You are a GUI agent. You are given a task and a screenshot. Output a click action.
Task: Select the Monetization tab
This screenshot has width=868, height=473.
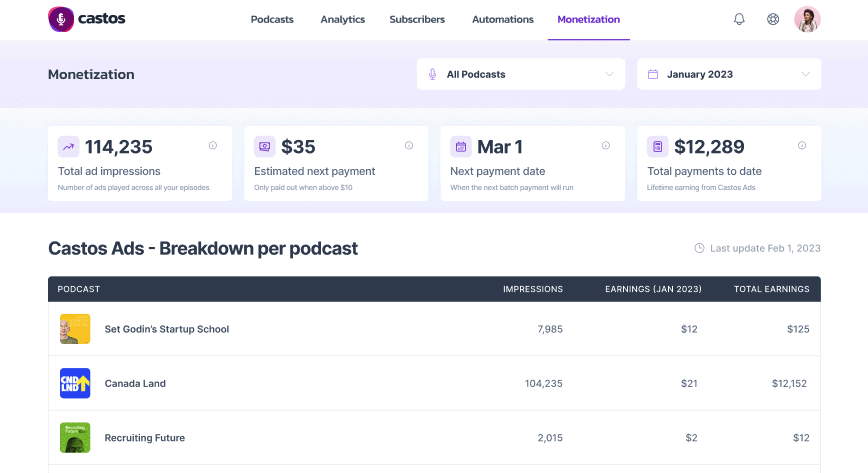(x=588, y=19)
